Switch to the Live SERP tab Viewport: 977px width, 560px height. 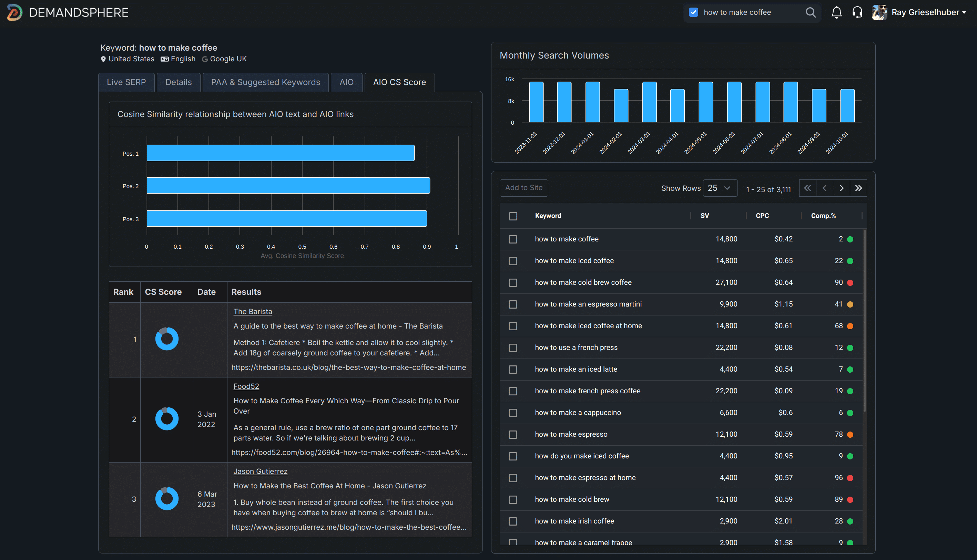[126, 82]
